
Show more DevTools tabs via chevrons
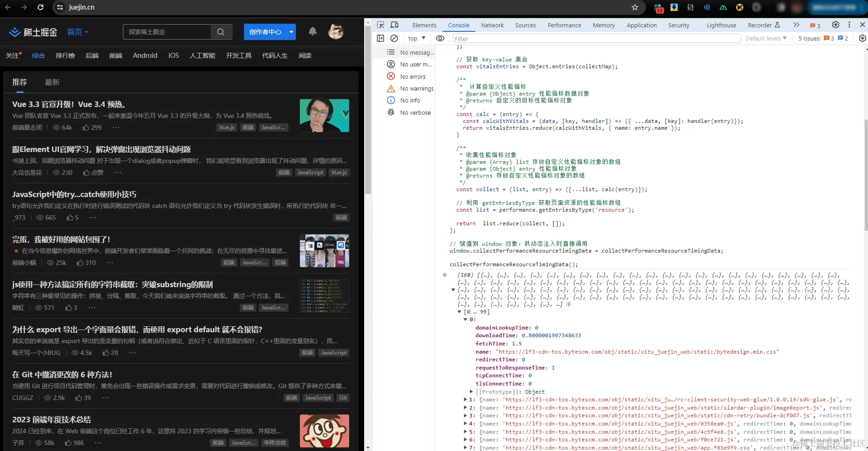point(796,25)
